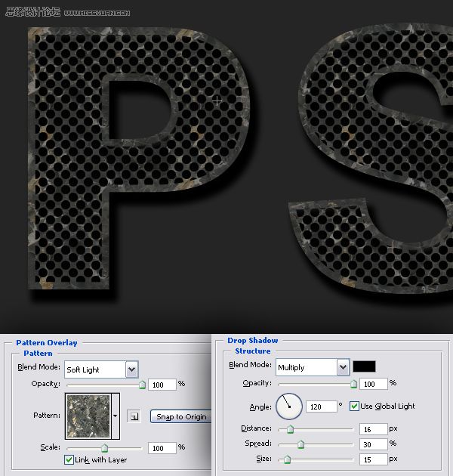The image size is (453, 476).
Task: Open the pattern picker arrow beside thumbnail
Action: pyautogui.click(x=116, y=416)
